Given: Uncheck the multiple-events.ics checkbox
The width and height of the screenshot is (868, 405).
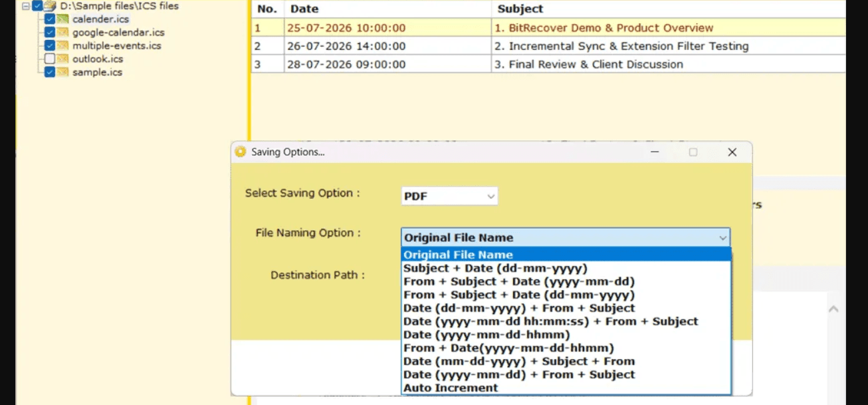Looking at the screenshot, I should (x=50, y=46).
